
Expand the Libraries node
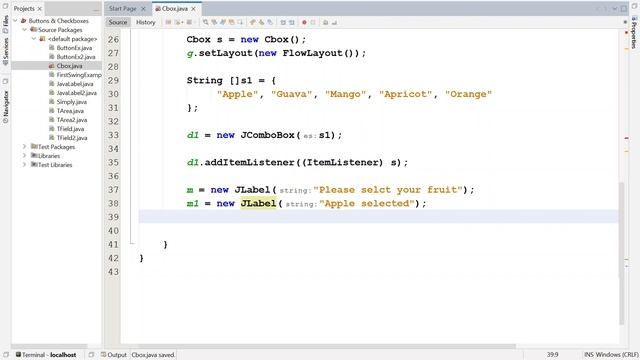(24, 156)
